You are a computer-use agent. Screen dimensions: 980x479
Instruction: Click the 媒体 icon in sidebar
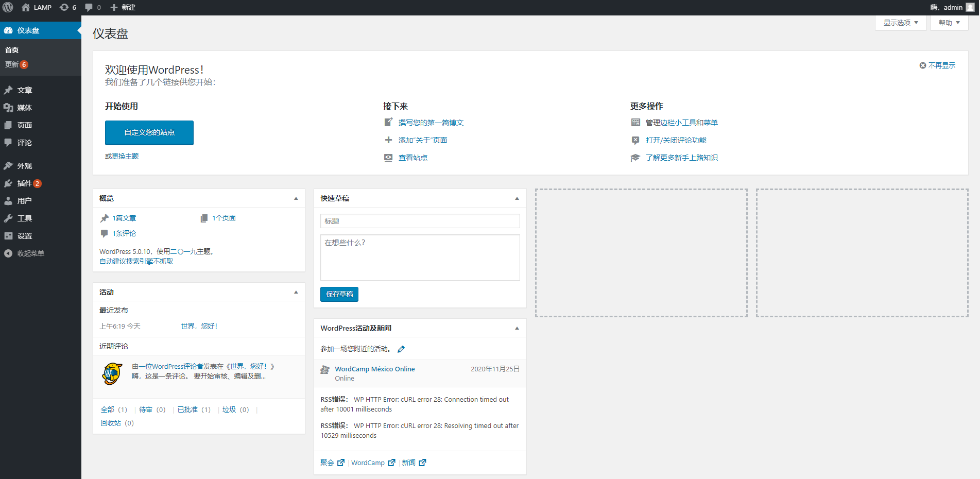click(x=8, y=108)
